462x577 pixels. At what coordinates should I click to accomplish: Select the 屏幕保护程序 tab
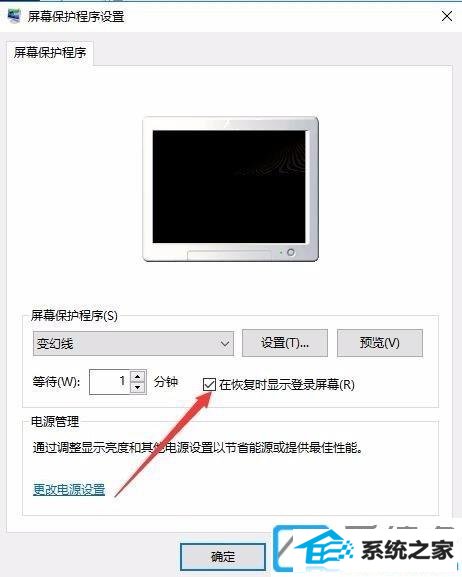(50, 53)
